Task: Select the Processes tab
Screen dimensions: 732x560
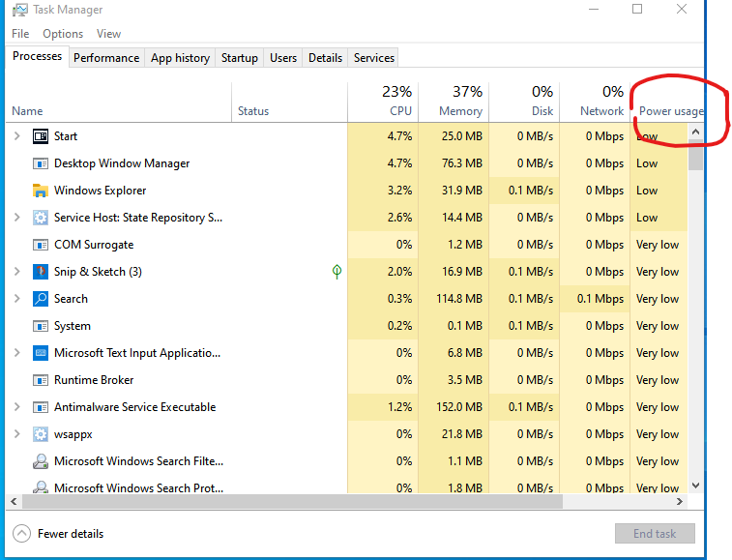Action: [38, 56]
